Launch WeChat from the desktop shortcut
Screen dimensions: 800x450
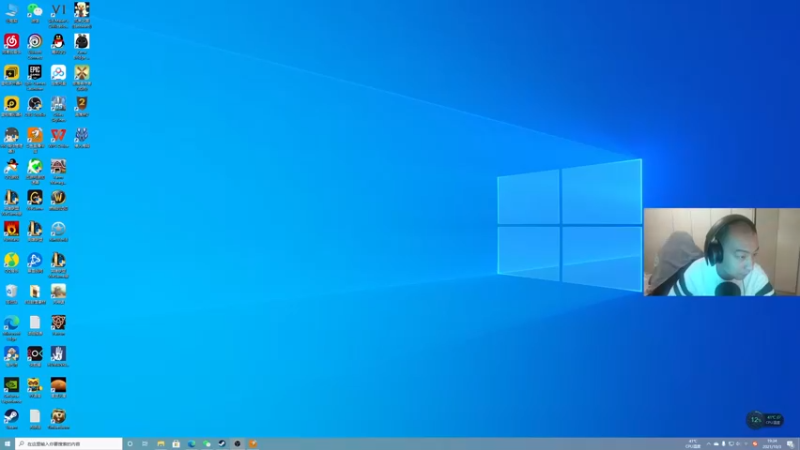coord(35,12)
